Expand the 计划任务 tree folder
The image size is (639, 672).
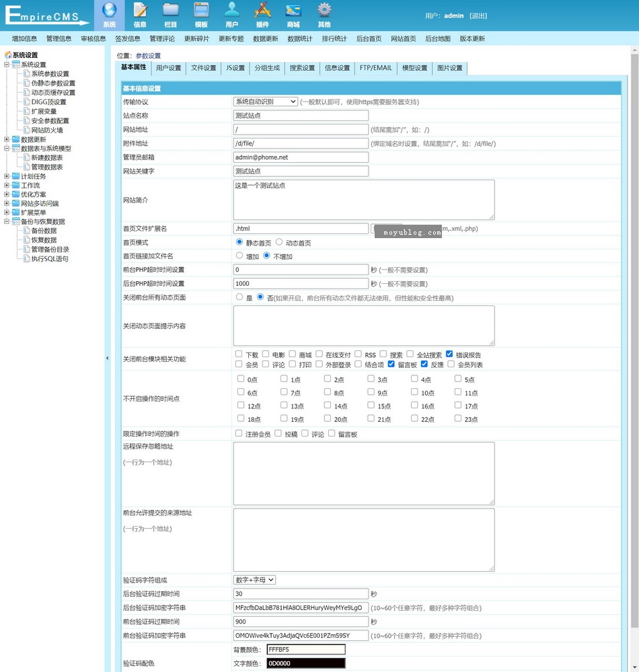pyautogui.click(x=7, y=176)
